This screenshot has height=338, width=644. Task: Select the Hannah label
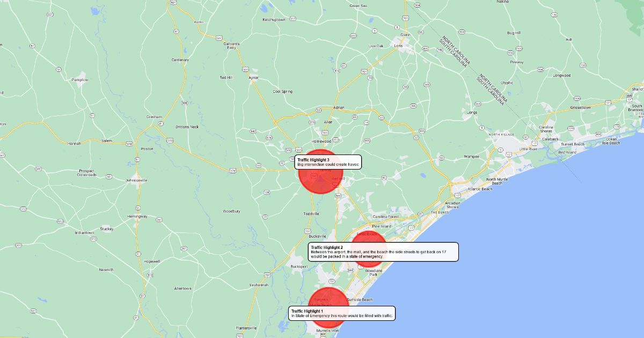point(74,143)
